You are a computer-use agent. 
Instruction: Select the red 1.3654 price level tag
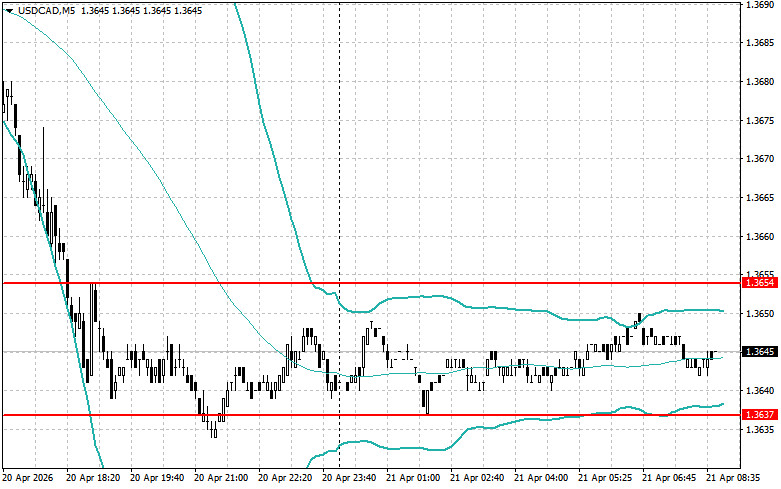click(759, 283)
